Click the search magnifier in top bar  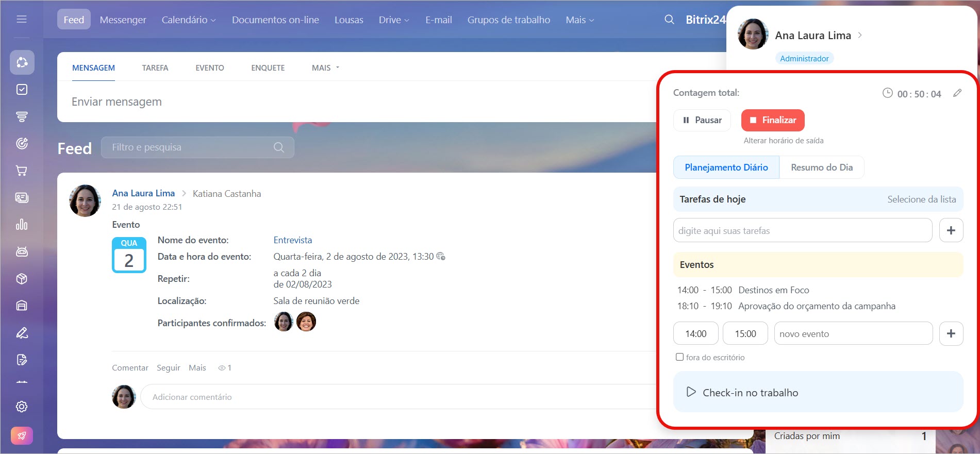[x=669, y=20]
